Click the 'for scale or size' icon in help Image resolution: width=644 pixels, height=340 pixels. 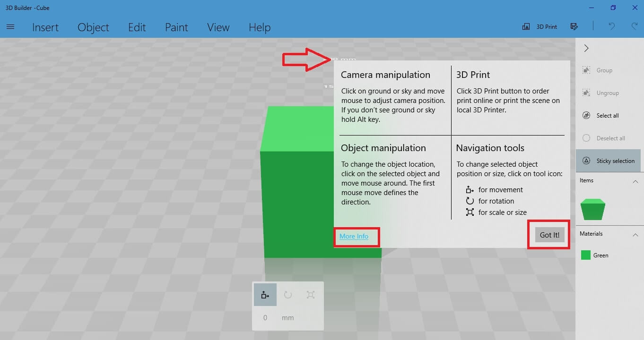click(x=470, y=212)
